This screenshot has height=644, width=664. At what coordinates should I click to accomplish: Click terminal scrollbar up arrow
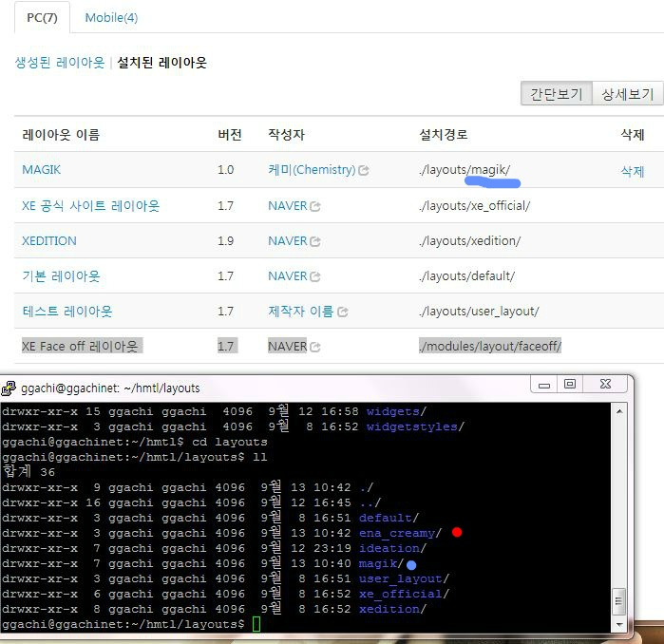click(x=619, y=411)
